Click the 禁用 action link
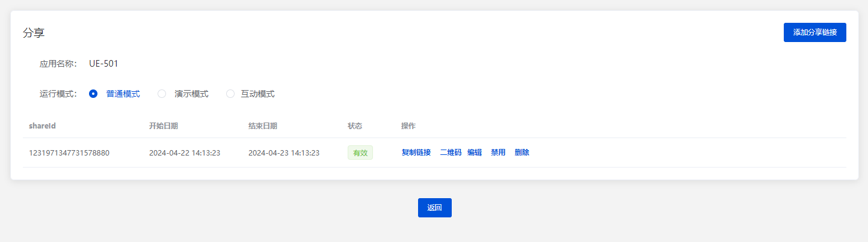The height and width of the screenshot is (242, 868). click(498, 153)
